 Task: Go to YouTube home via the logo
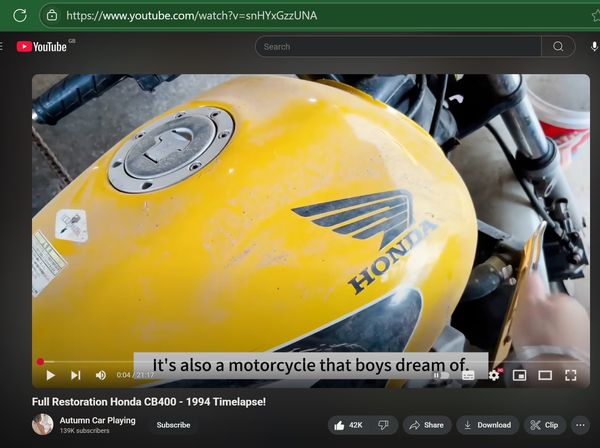(x=42, y=47)
